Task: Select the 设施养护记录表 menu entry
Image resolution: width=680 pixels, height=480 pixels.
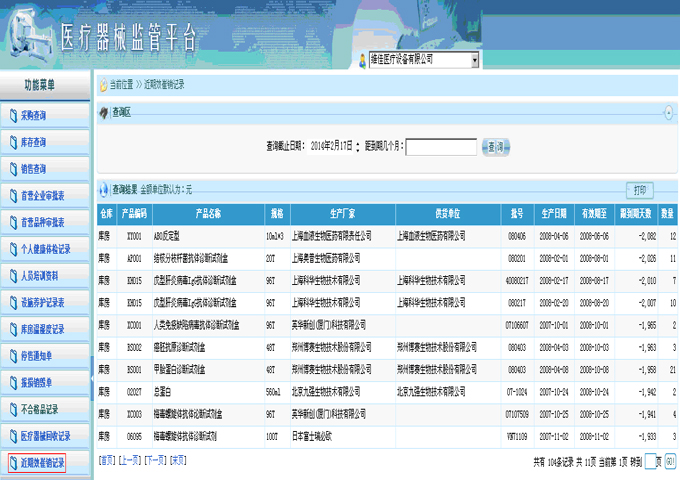Action: pos(45,303)
